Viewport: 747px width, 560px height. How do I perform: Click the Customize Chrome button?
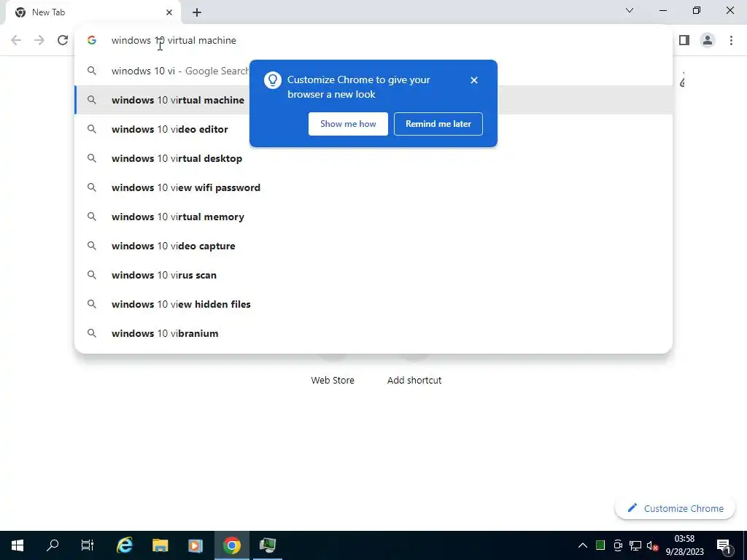[x=675, y=508]
